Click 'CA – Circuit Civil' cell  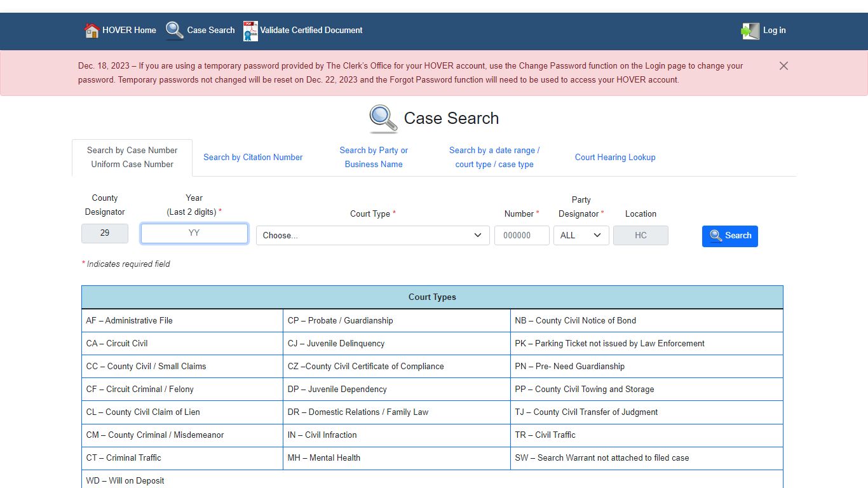click(x=182, y=344)
